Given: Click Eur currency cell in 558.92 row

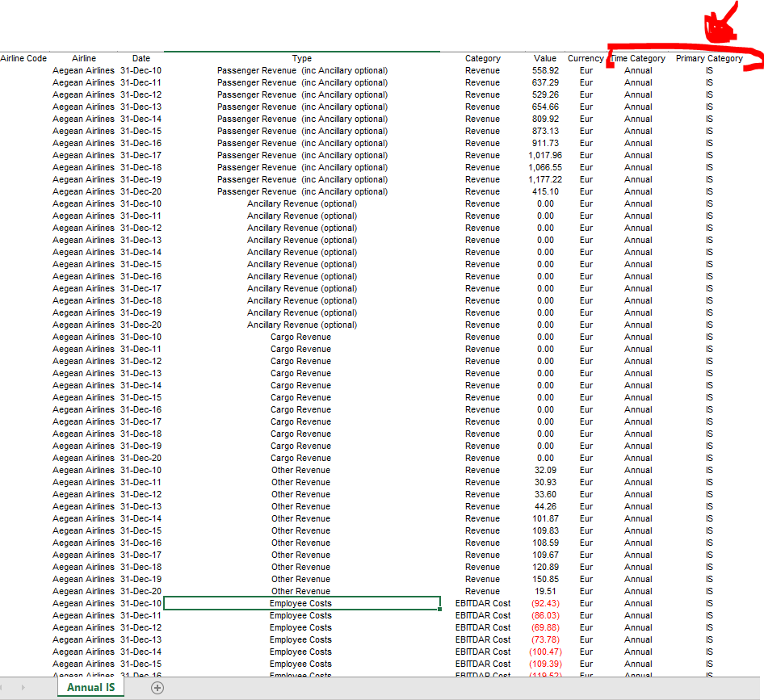Looking at the screenshot, I should [586, 70].
